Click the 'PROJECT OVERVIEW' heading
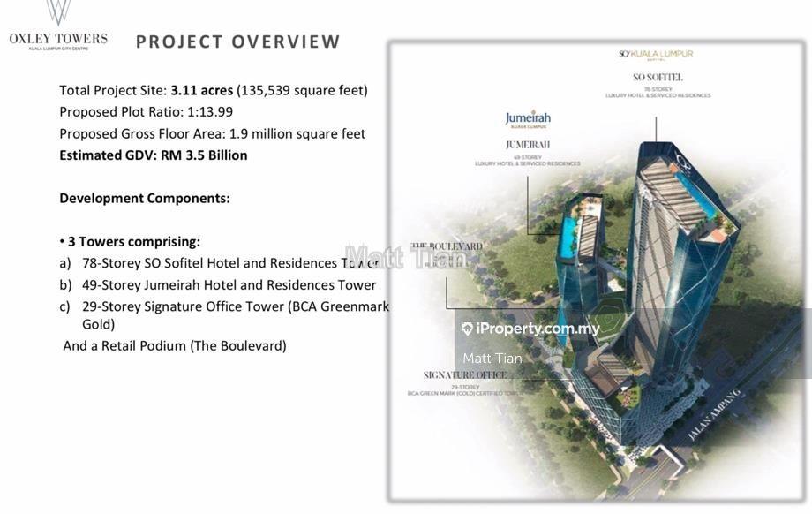The width and height of the screenshot is (812, 514). [237, 42]
